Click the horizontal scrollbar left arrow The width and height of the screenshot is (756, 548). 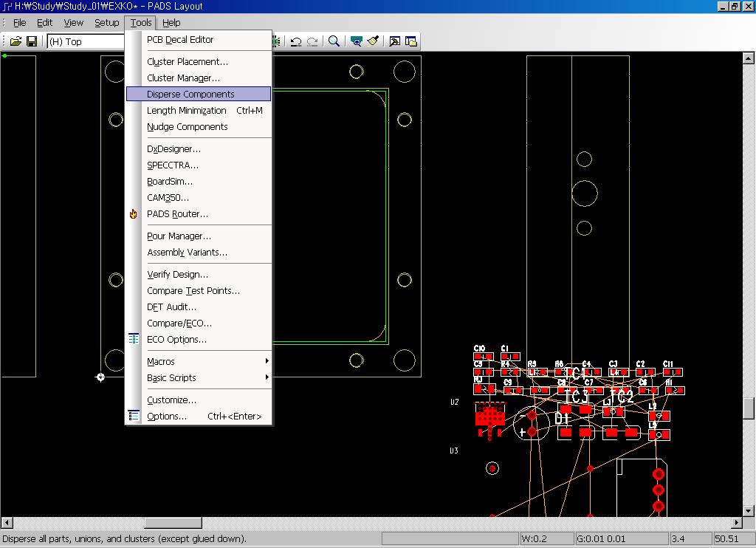pyautogui.click(x=6, y=522)
